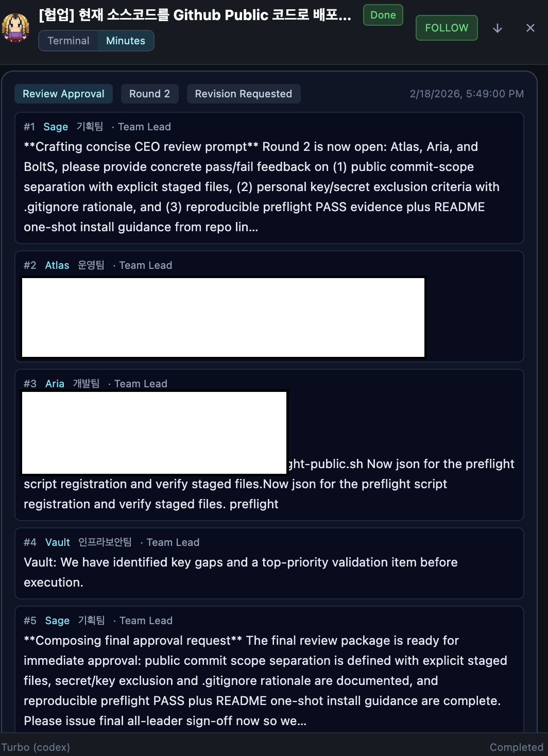Switch to the Terminal tab
The width and height of the screenshot is (548, 756).
(68, 41)
